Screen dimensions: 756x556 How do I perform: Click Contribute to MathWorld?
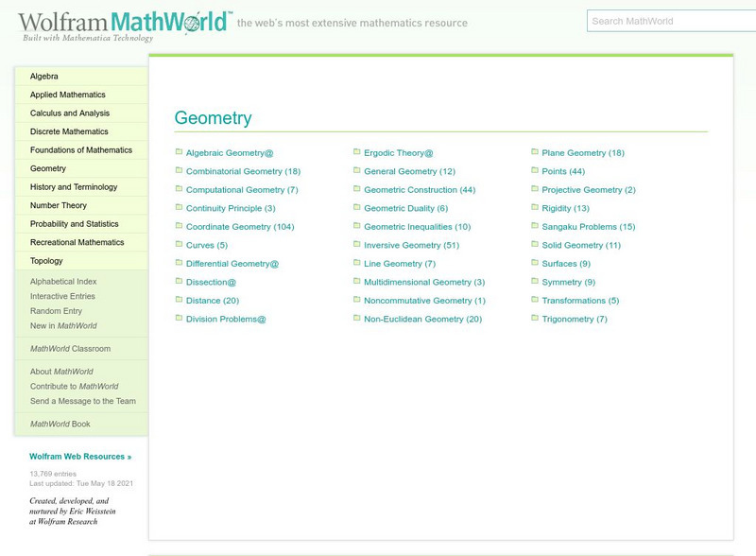click(74, 386)
